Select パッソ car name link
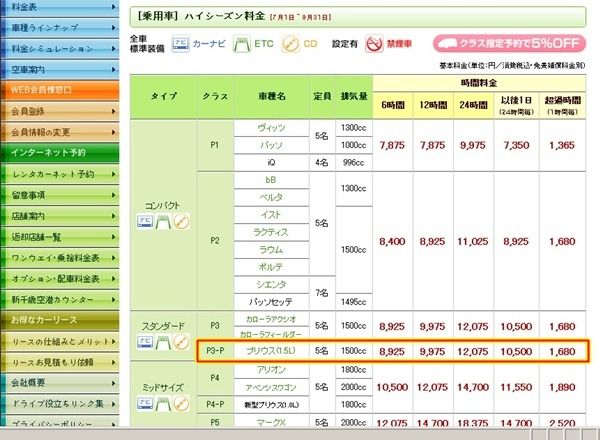 271,145
